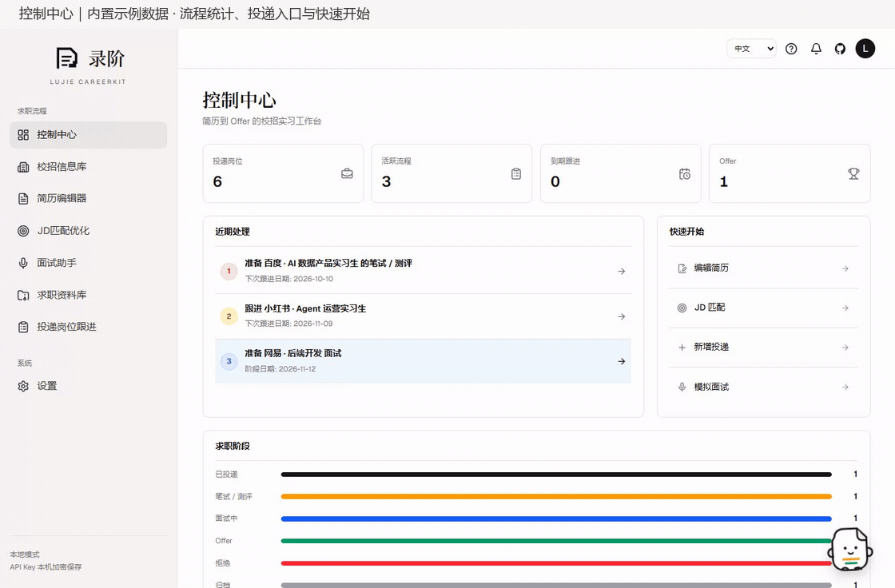
Task: Open quick start 新增投递
Action: (x=763, y=347)
